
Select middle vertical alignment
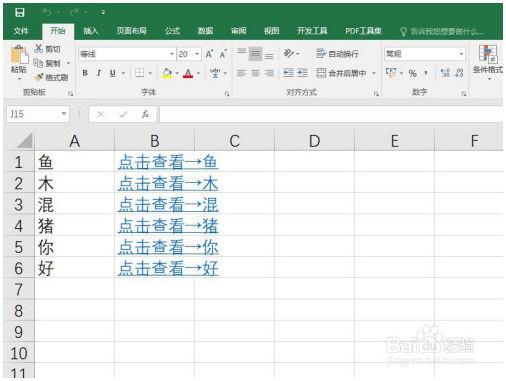coord(255,54)
